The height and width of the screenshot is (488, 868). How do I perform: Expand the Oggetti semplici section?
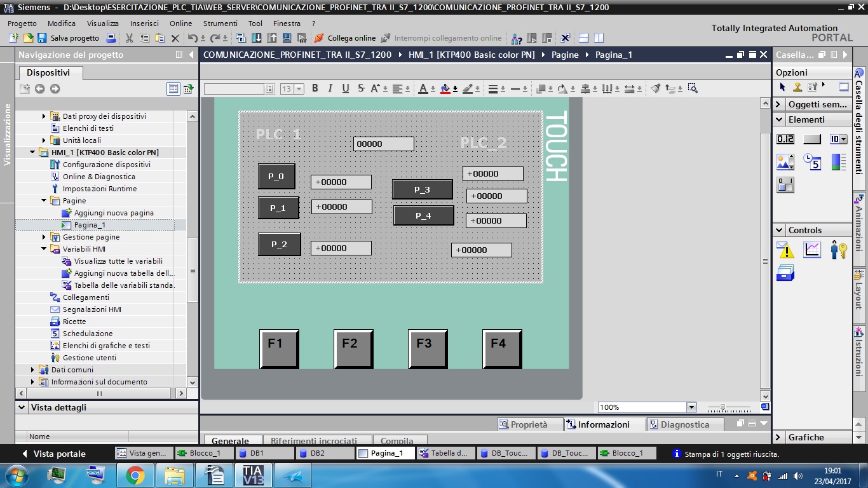click(x=779, y=104)
